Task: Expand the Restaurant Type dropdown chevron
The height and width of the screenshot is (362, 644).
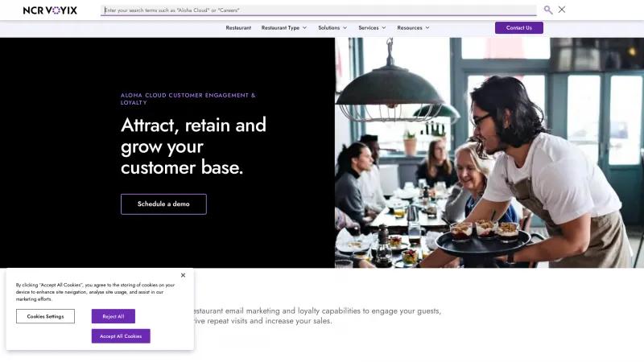Action: coord(305,28)
